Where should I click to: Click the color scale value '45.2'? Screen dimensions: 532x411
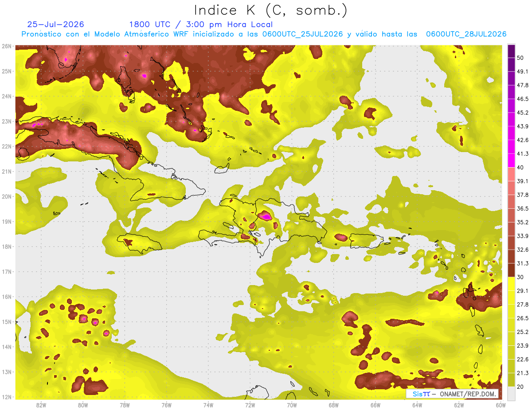522,113
